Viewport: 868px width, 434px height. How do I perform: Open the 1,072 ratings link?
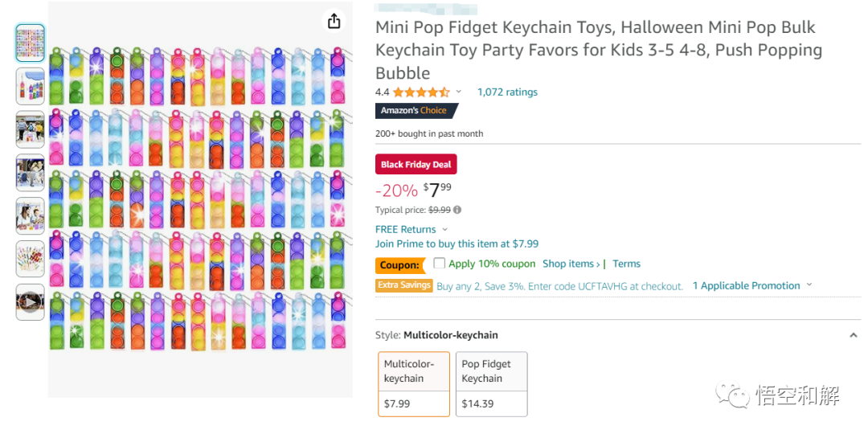click(507, 92)
